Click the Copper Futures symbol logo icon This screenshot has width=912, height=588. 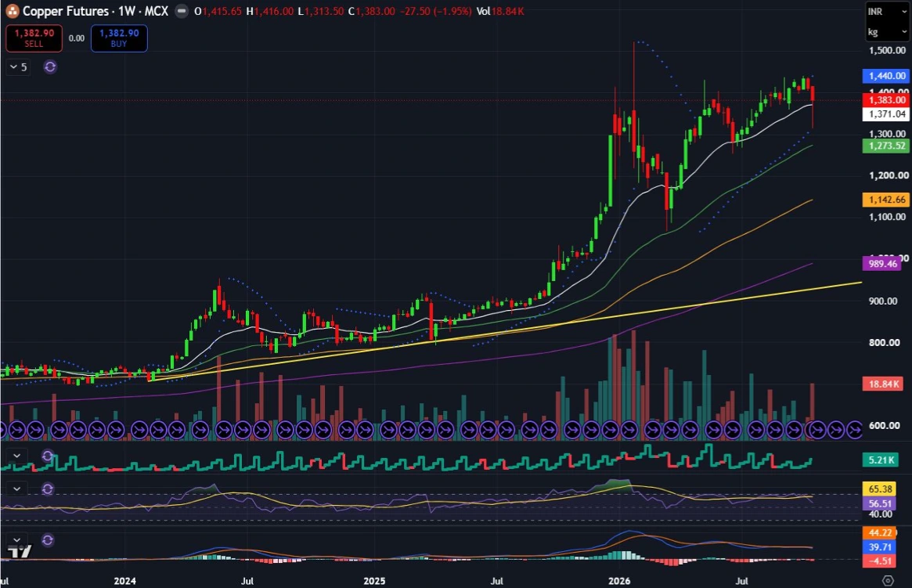coord(13,11)
